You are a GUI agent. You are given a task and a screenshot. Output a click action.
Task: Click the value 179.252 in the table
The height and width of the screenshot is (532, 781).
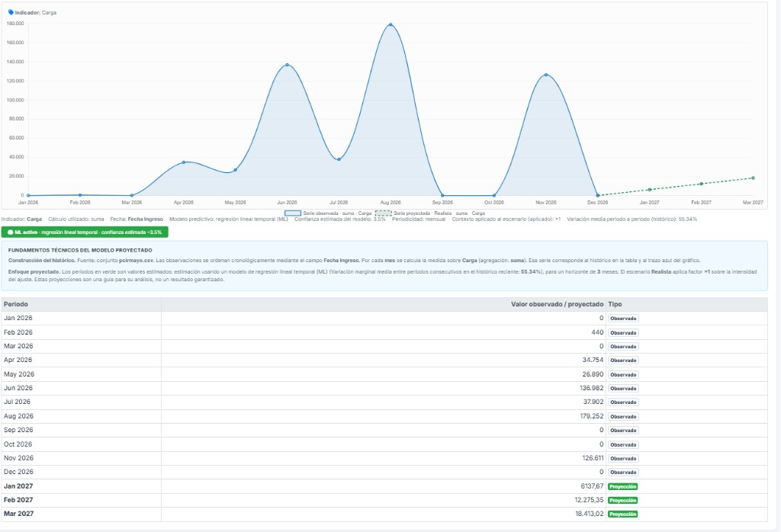591,416
